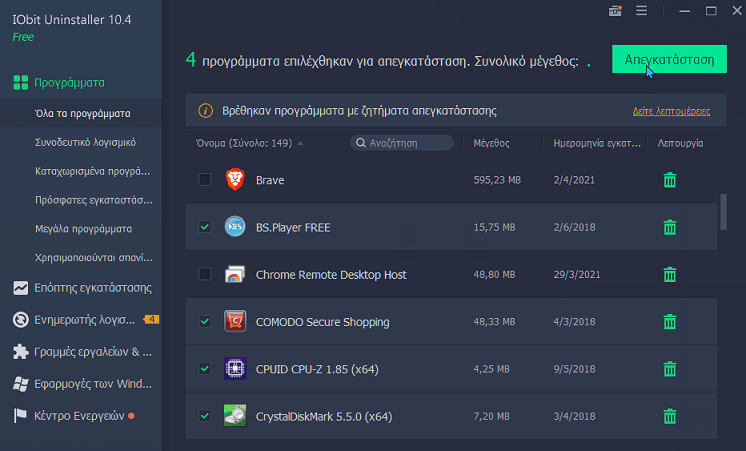Open the hamburger options menu

[641, 11]
